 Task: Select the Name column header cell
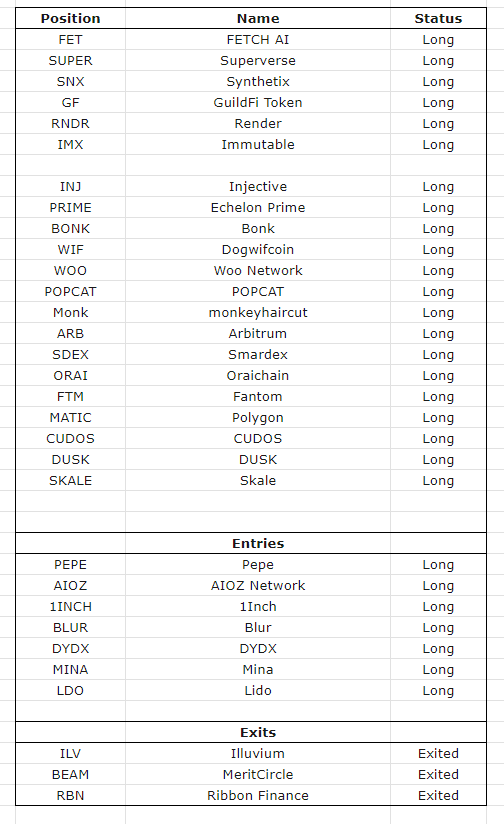258,18
